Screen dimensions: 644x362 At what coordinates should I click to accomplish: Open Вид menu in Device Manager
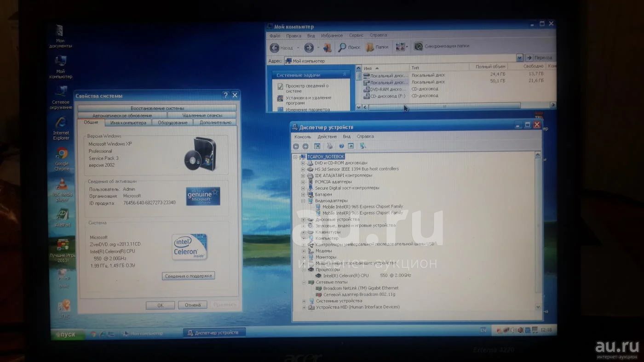coord(346,136)
